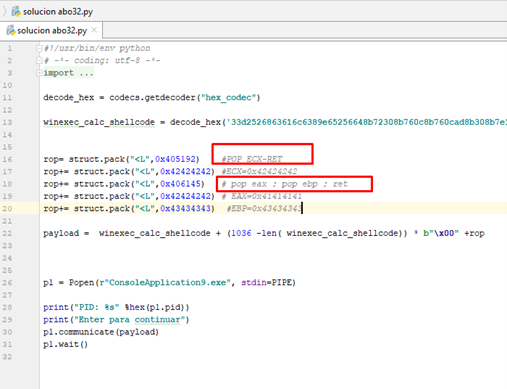The image size is (507, 389).
Task: Click the coding: utf-8 comment
Action: [x=102, y=61]
